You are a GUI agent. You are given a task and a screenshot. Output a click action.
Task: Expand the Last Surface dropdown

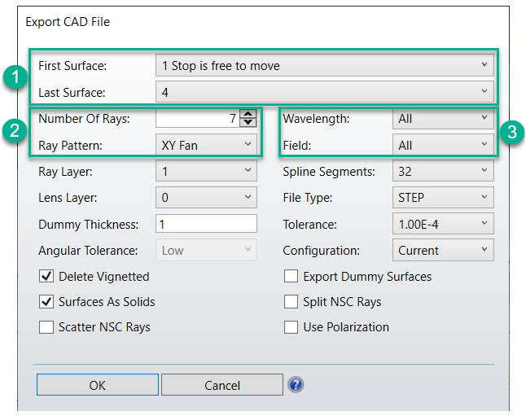point(324,92)
